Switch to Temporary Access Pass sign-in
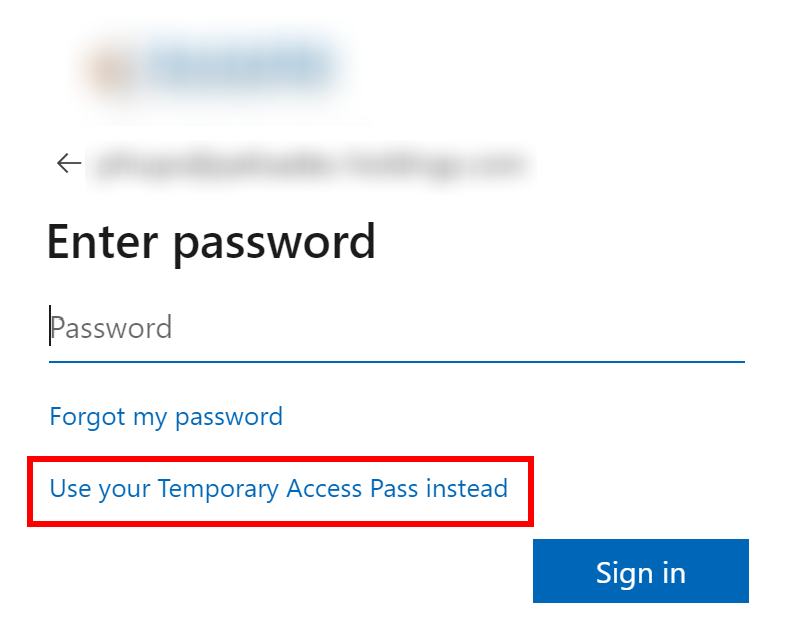 (x=279, y=489)
